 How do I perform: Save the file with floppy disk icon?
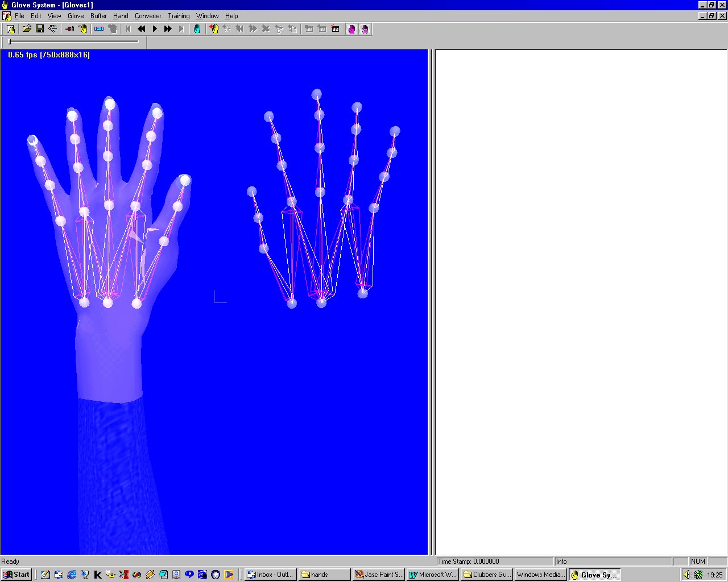pyautogui.click(x=40, y=29)
